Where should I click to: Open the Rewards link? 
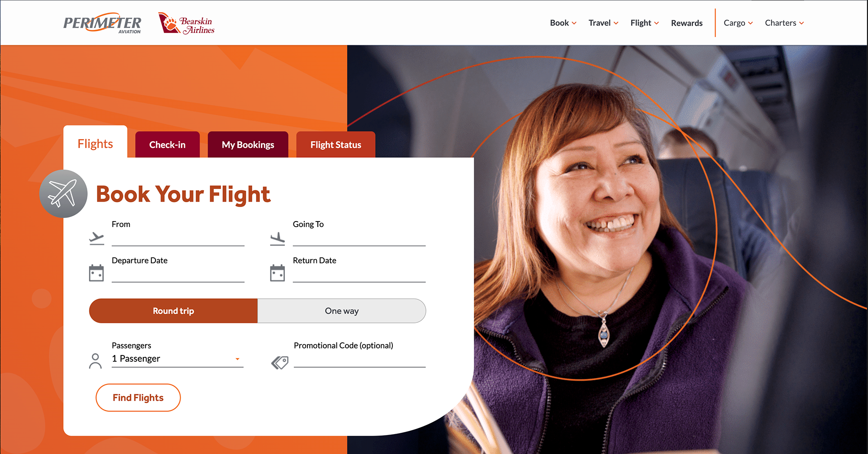pos(686,23)
